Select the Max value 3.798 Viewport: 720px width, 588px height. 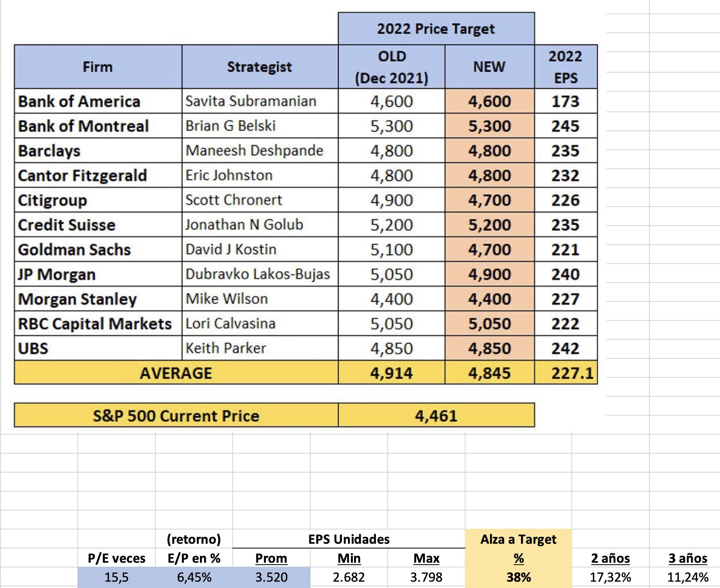[x=426, y=577]
